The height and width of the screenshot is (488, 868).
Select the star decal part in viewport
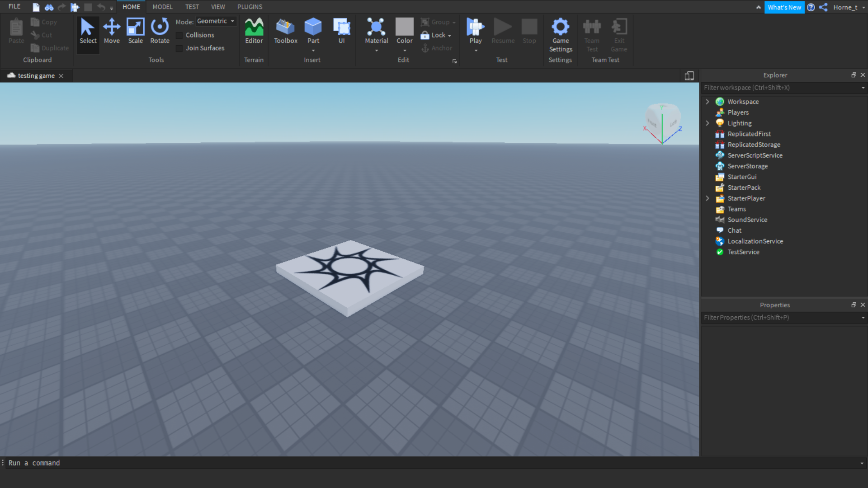[349, 278]
